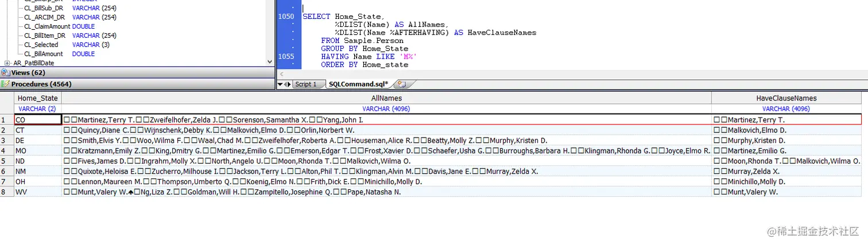Select result row number 1
This screenshot has width=868, height=246.
tap(7, 120)
